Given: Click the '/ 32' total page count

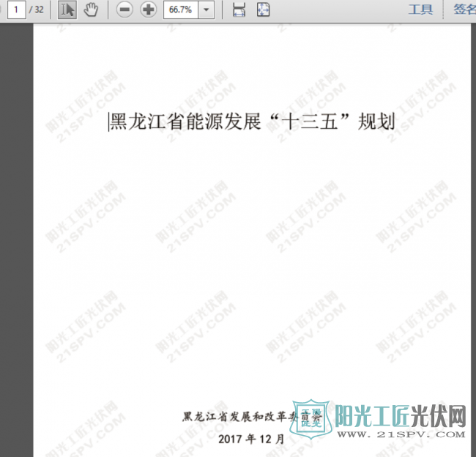Looking at the screenshot, I should [x=37, y=10].
